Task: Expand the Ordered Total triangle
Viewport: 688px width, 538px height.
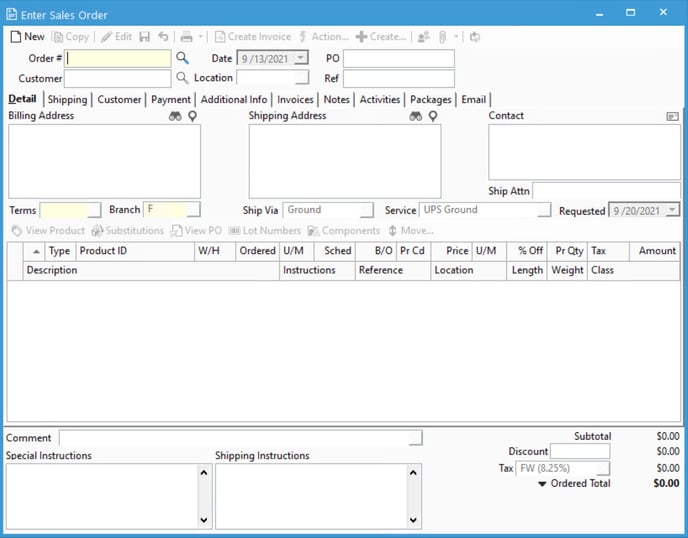Action: click(x=542, y=484)
